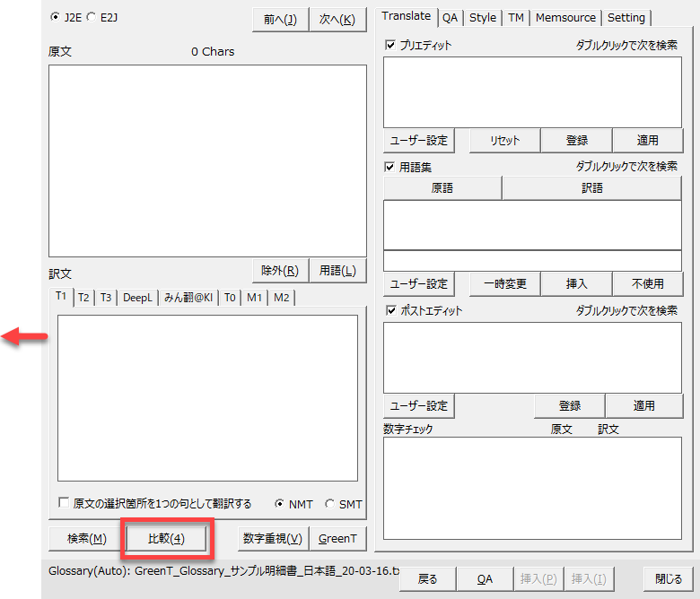
Task: Check 原文の選択箇所を1つの句として翻訳する option
Action: point(64,504)
